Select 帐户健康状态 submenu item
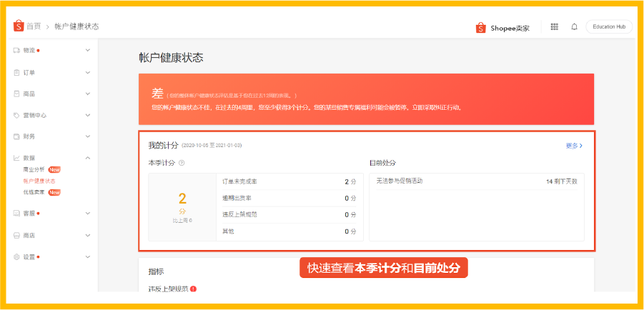The width and height of the screenshot is (644, 310). click(x=39, y=181)
